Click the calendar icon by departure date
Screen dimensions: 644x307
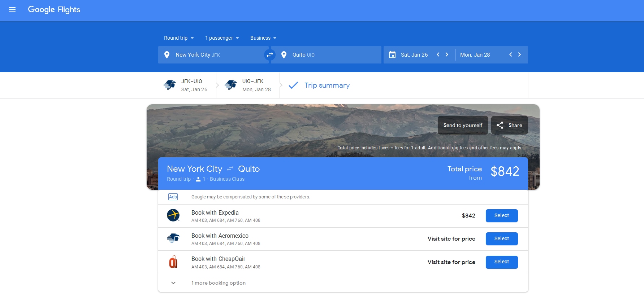(x=392, y=55)
